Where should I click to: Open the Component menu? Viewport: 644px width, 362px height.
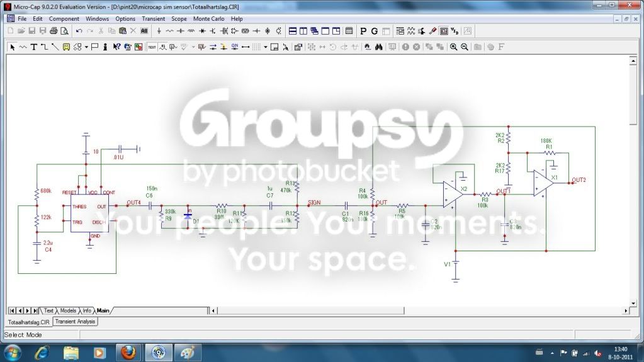point(64,18)
